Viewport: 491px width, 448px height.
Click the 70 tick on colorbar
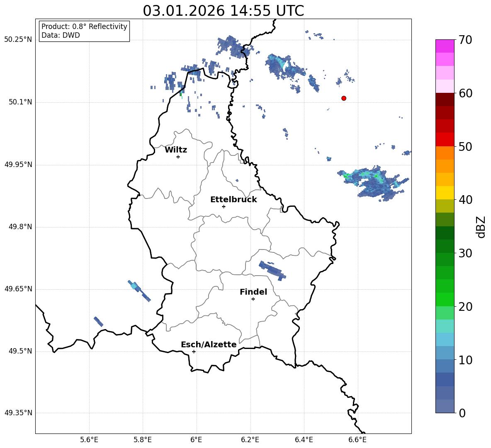[x=465, y=40]
